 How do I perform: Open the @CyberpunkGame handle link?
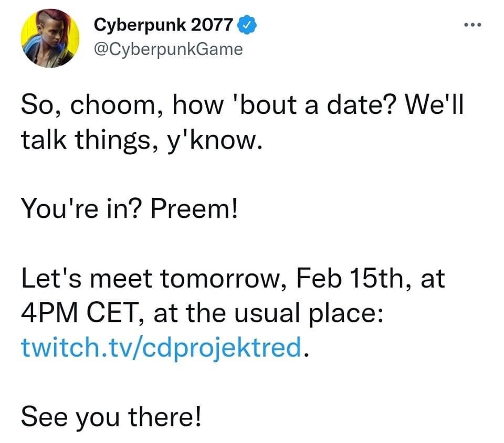point(168,49)
